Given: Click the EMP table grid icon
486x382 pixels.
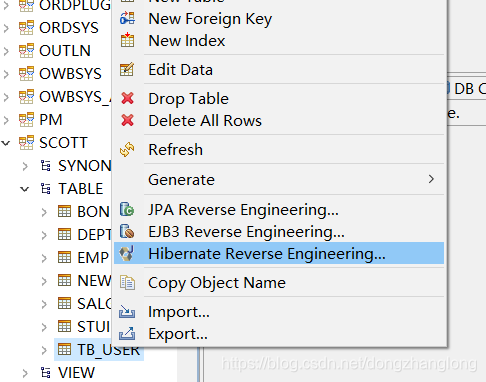Looking at the screenshot, I should point(64,258).
